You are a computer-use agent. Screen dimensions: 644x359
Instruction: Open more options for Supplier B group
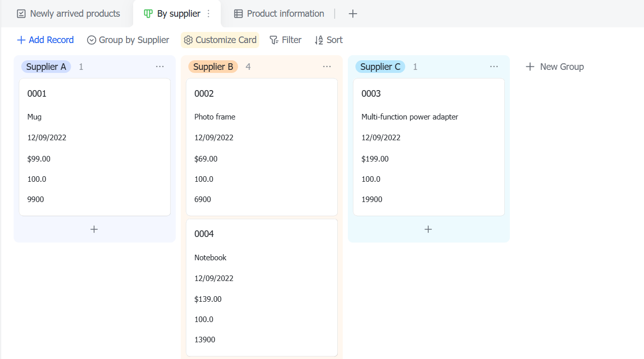327,67
